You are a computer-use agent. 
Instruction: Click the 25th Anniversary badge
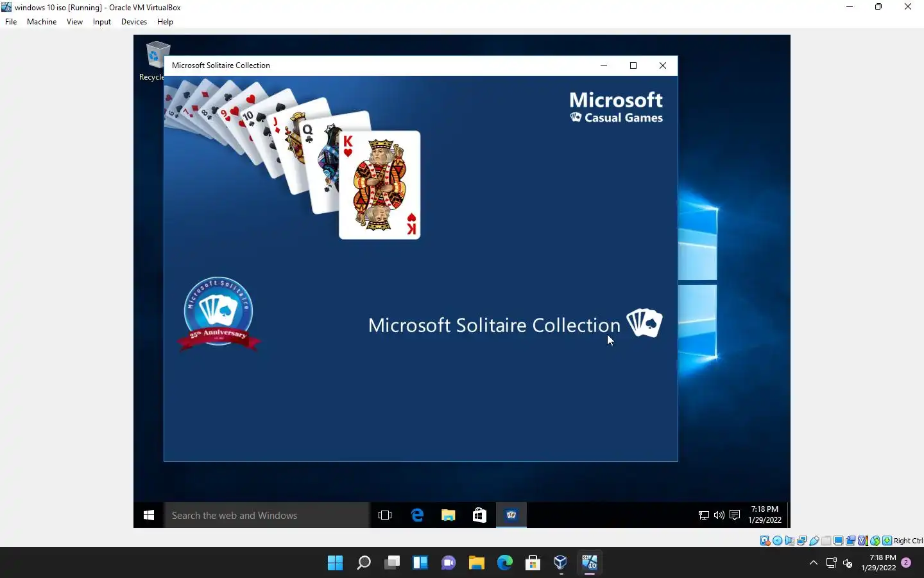pos(219,314)
